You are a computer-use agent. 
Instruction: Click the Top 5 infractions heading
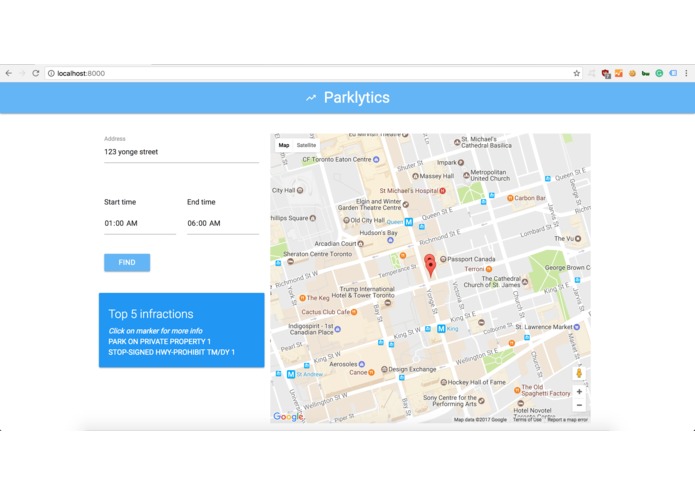pos(151,314)
